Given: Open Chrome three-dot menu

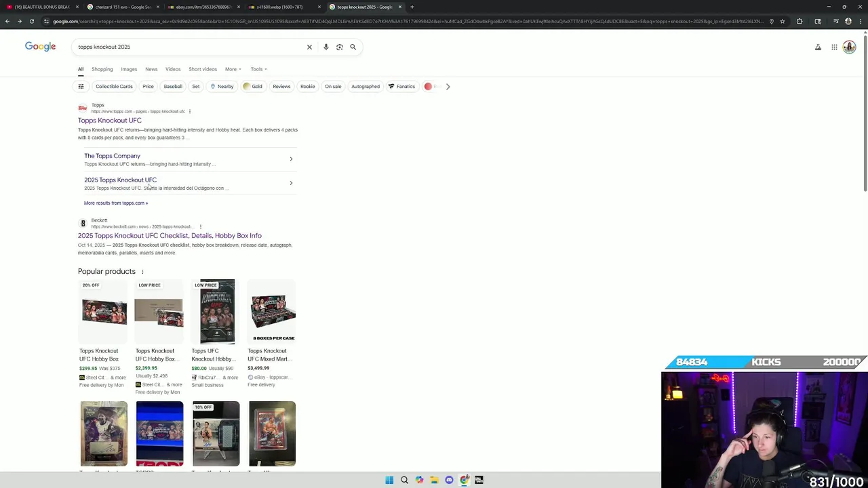Looking at the screenshot, I should [861, 21].
